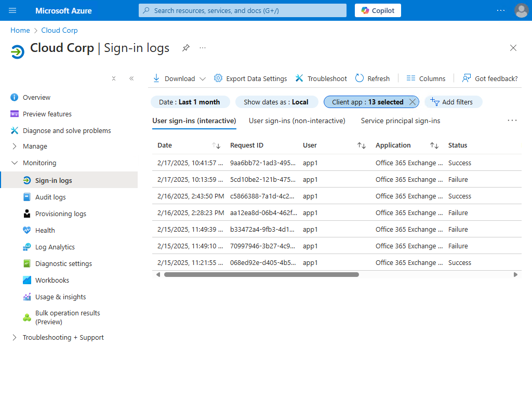532x399 pixels.
Task: Go to Home breadcrumb link
Action: (x=20, y=30)
